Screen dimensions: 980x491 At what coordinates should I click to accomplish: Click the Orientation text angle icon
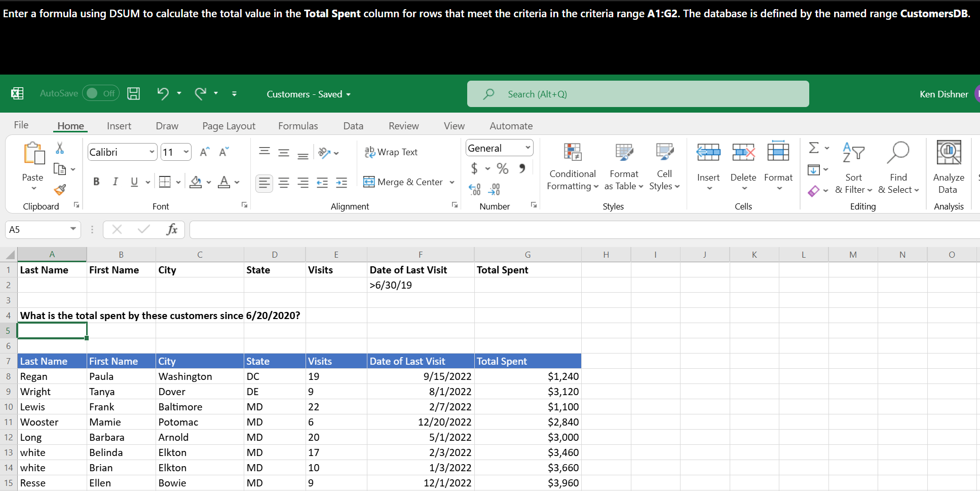click(324, 152)
